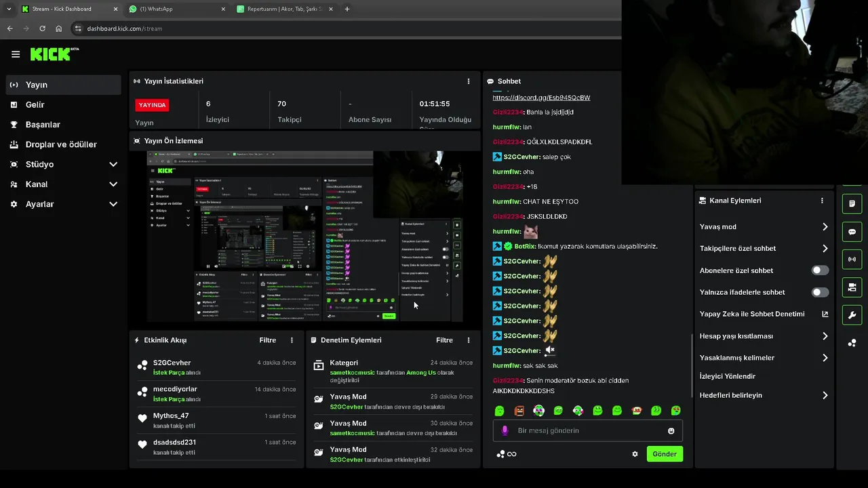This screenshot has width=868, height=488.
Task: Open the emoji picker smiley in chat input
Action: (671, 431)
